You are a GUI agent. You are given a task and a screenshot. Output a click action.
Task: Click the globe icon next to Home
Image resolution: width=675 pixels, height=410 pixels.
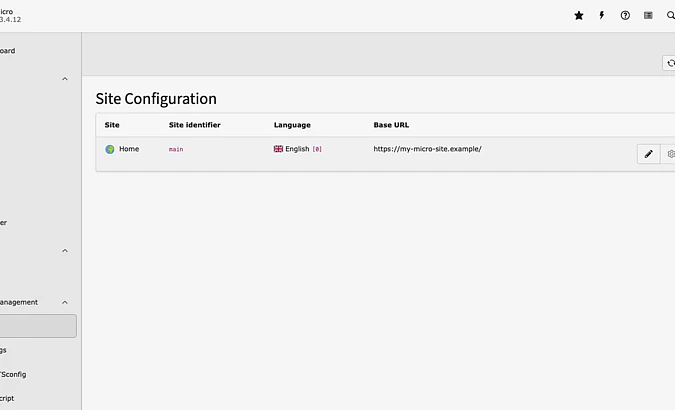110,149
